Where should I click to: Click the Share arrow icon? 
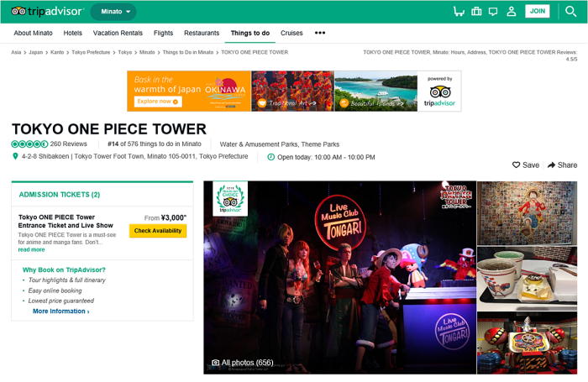point(551,165)
